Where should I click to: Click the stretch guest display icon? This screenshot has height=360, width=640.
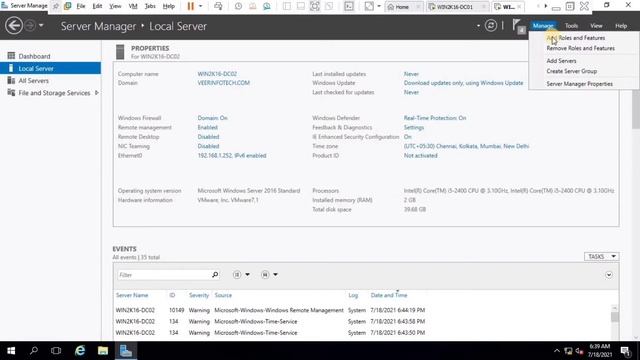click(x=369, y=6)
